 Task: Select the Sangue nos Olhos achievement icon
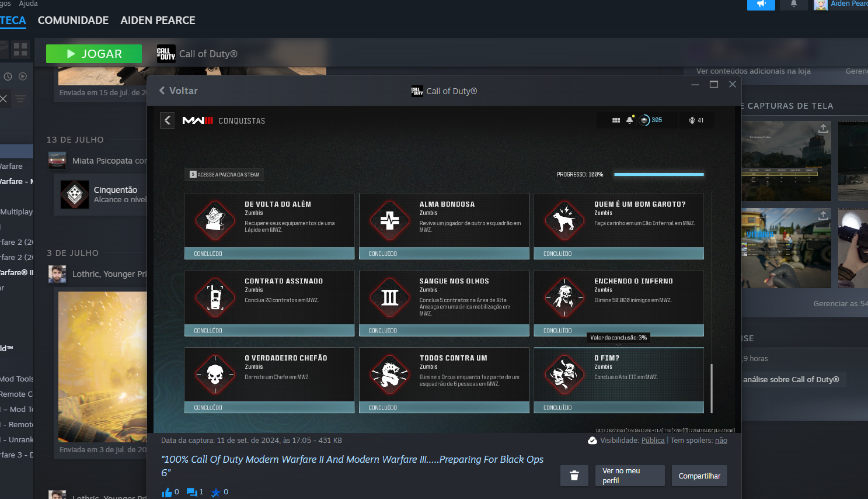tap(389, 297)
